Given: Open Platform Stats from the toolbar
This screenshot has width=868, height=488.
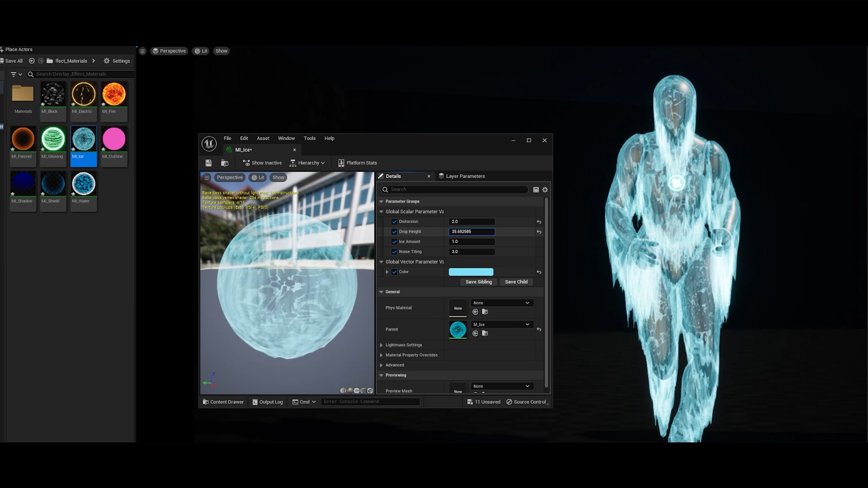Looking at the screenshot, I should (x=357, y=163).
